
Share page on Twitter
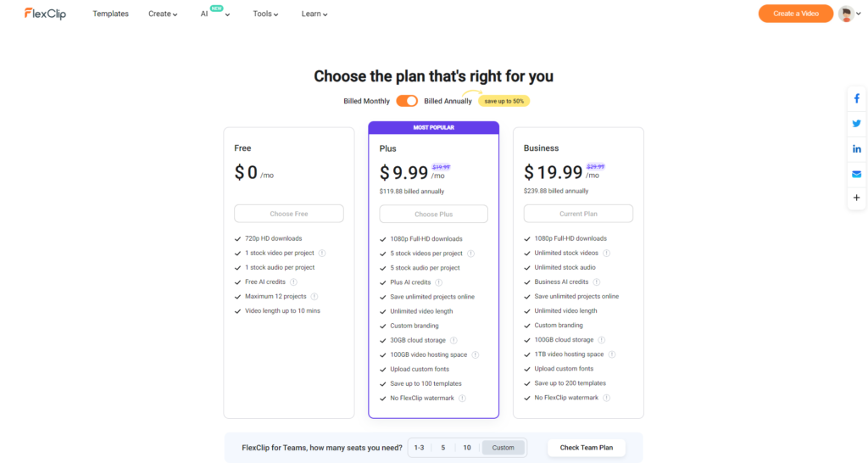(856, 124)
